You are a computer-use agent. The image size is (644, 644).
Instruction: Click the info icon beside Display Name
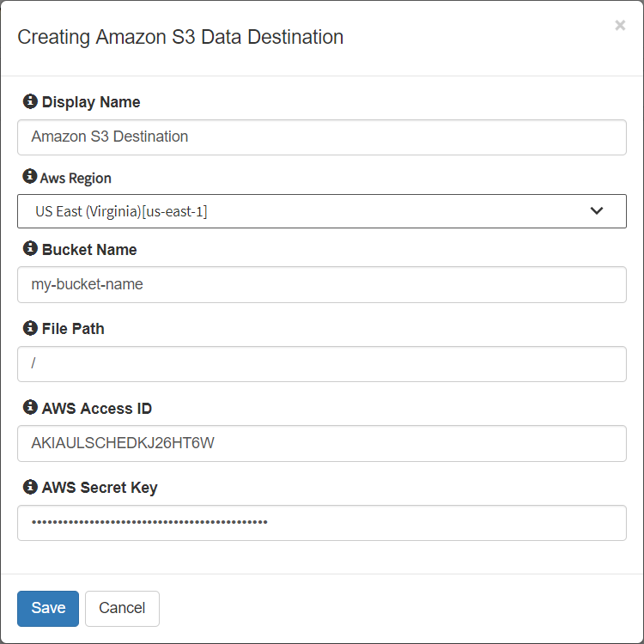click(30, 101)
